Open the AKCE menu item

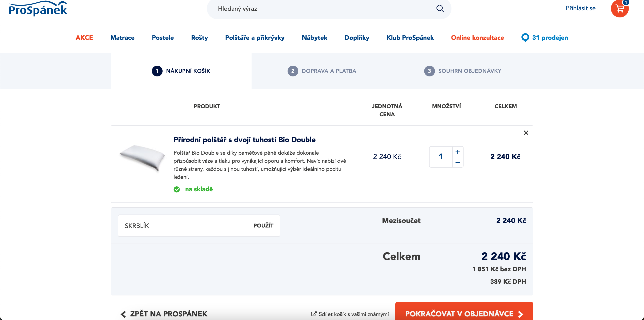(84, 38)
